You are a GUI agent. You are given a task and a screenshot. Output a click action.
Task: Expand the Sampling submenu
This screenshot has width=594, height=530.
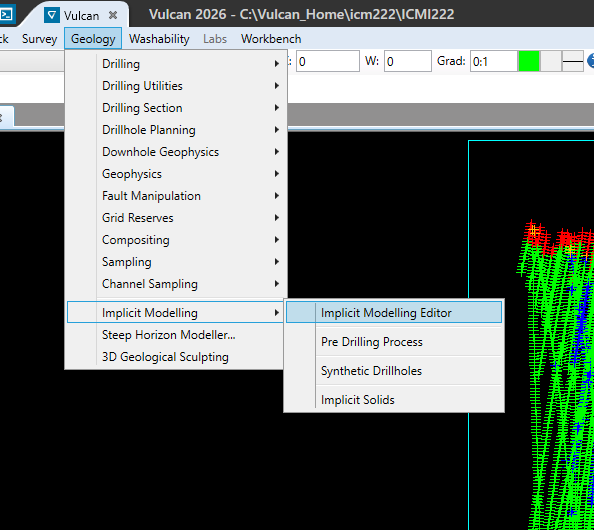(177, 262)
